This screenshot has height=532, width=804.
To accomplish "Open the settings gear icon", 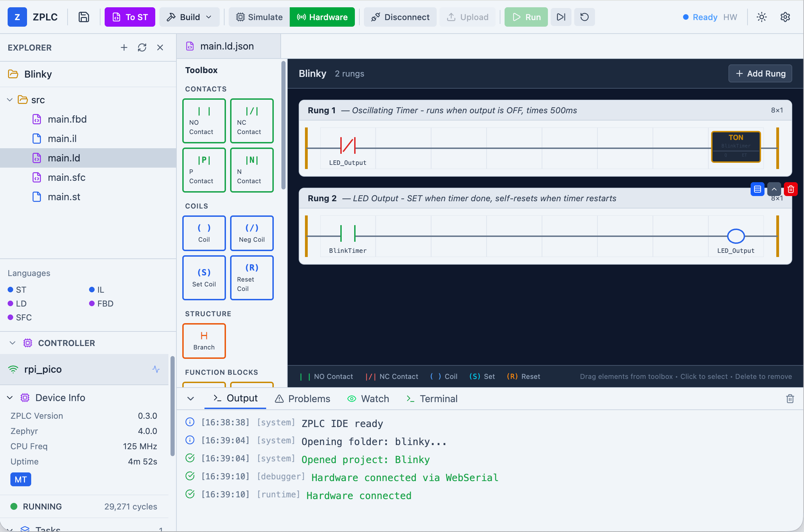I will coord(785,17).
